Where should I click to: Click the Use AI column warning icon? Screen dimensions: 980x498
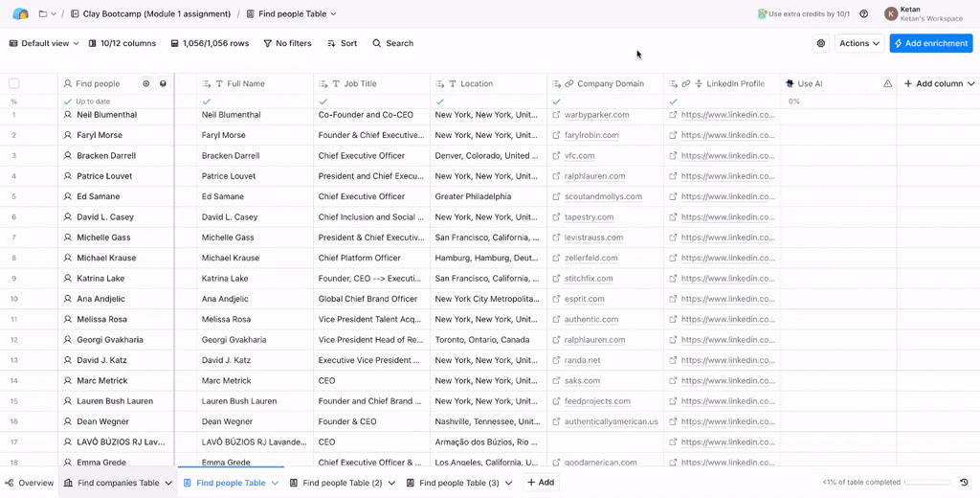(887, 84)
